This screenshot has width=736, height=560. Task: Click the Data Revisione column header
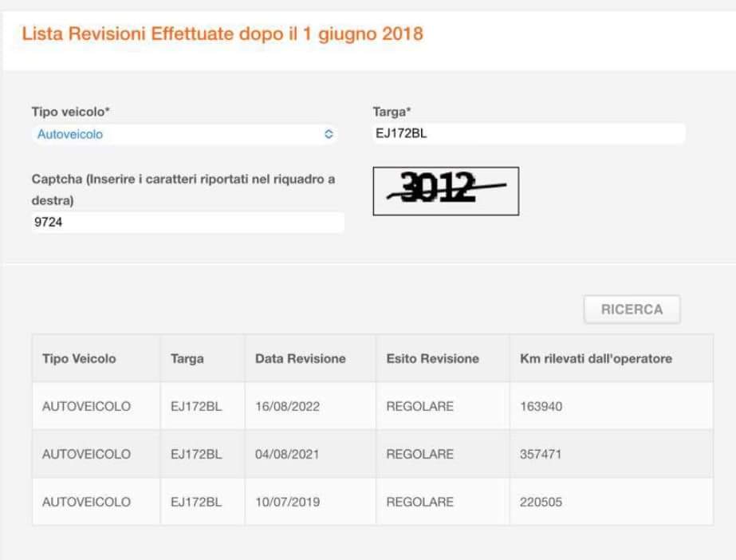(x=301, y=359)
